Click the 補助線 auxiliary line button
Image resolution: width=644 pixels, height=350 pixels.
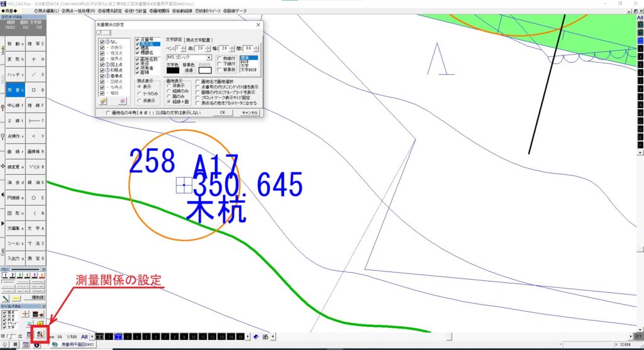tap(37, 297)
